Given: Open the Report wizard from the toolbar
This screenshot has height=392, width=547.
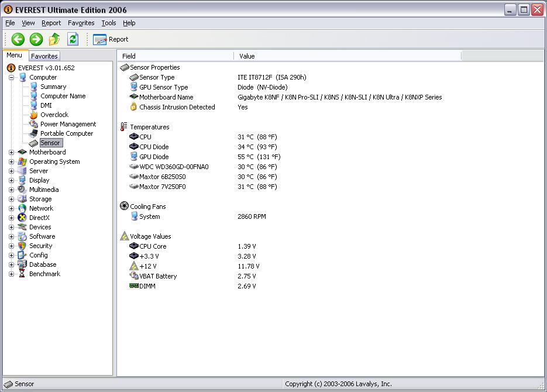Looking at the screenshot, I should pyautogui.click(x=111, y=39).
